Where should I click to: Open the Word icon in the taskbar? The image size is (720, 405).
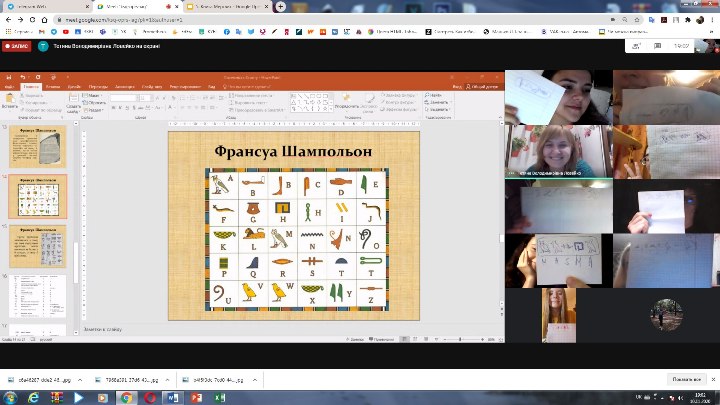(x=173, y=397)
